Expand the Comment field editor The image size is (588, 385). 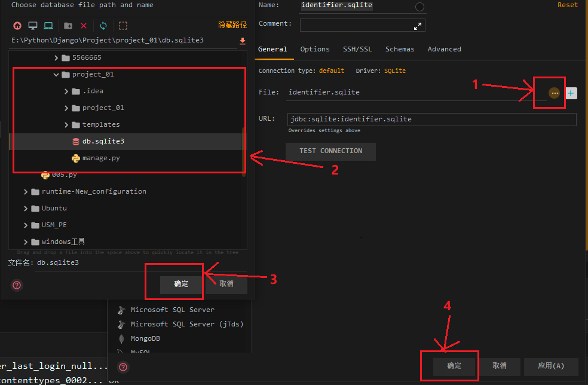(x=417, y=26)
